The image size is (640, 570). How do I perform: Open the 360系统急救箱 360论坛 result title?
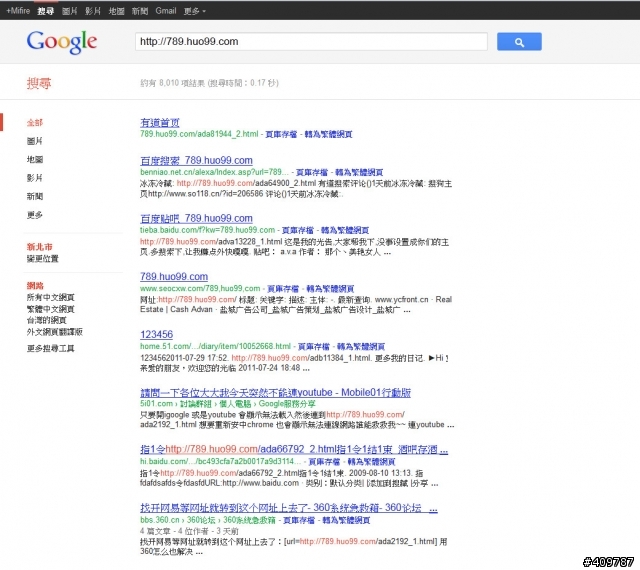289,508
